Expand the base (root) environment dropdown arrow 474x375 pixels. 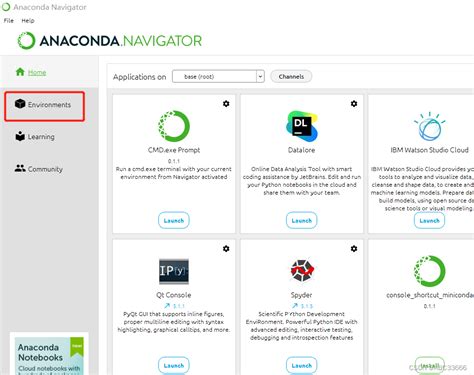260,77
